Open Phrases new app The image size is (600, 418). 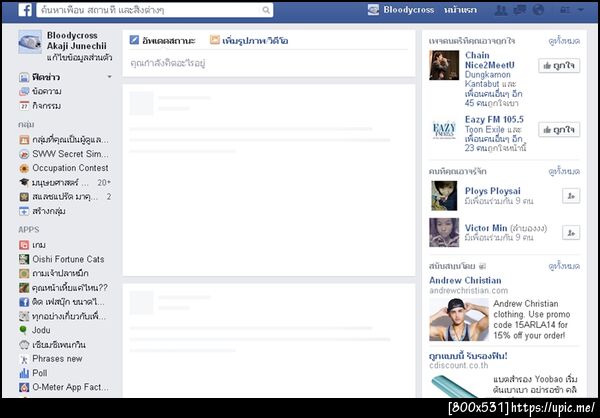(x=51, y=359)
